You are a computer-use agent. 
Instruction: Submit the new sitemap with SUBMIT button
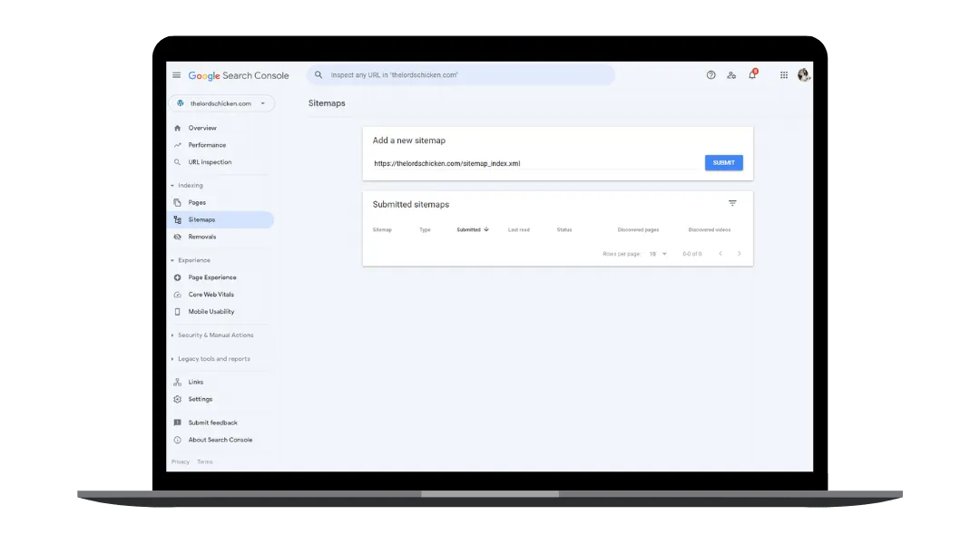pyautogui.click(x=724, y=163)
